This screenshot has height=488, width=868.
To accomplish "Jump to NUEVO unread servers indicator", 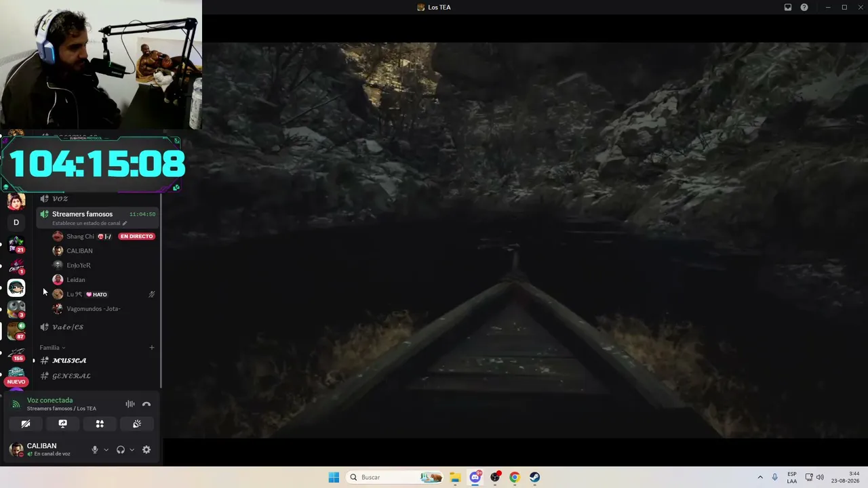I will 16,382.
